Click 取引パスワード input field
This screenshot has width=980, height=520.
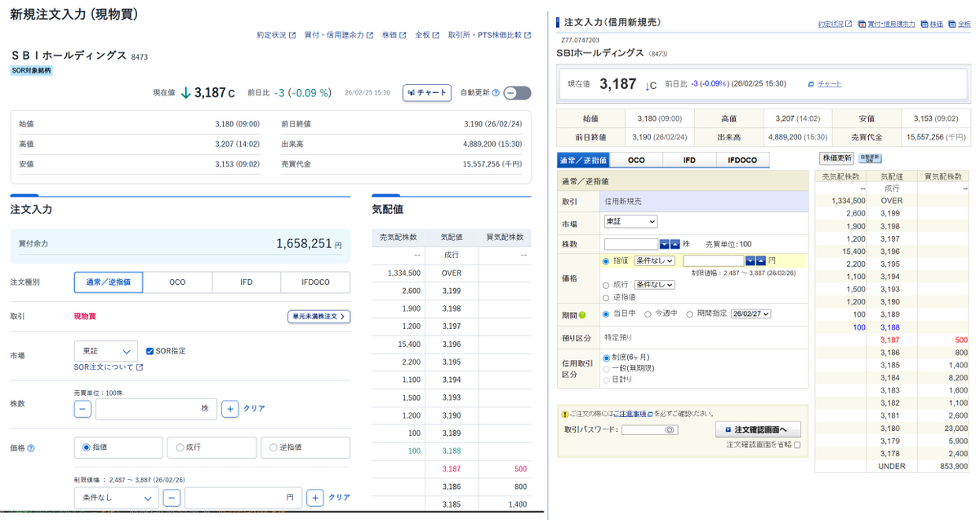tap(649, 429)
